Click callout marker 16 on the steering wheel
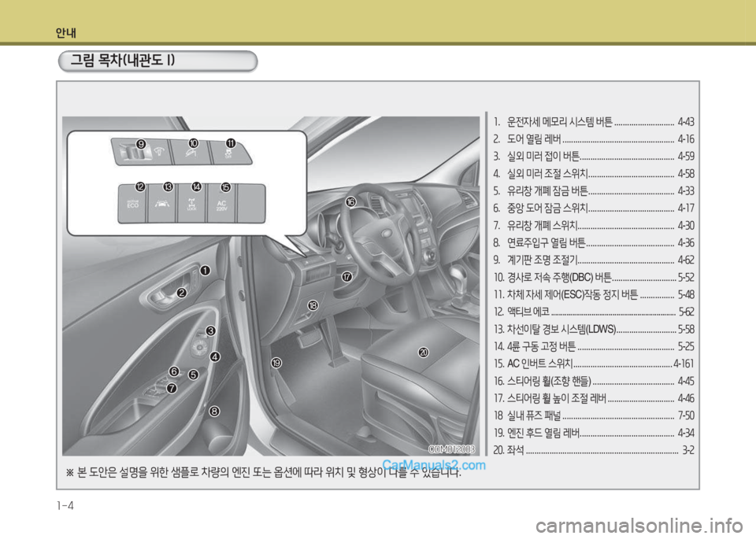 tap(350, 202)
